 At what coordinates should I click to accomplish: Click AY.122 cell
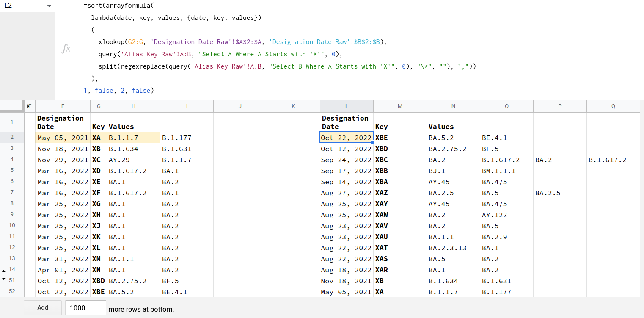506,215
